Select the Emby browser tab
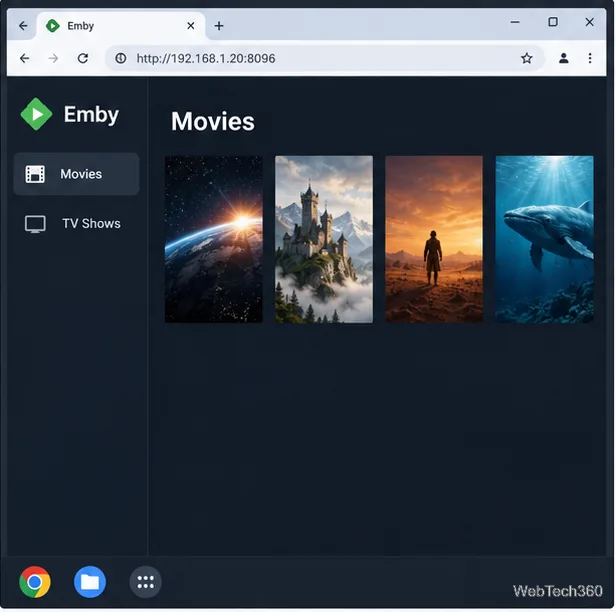 (x=121, y=26)
